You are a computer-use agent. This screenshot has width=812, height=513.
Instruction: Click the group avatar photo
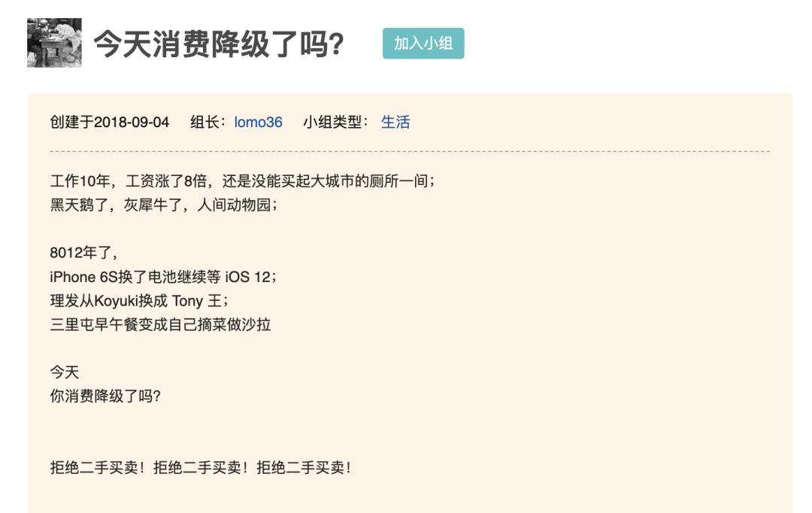(x=54, y=43)
